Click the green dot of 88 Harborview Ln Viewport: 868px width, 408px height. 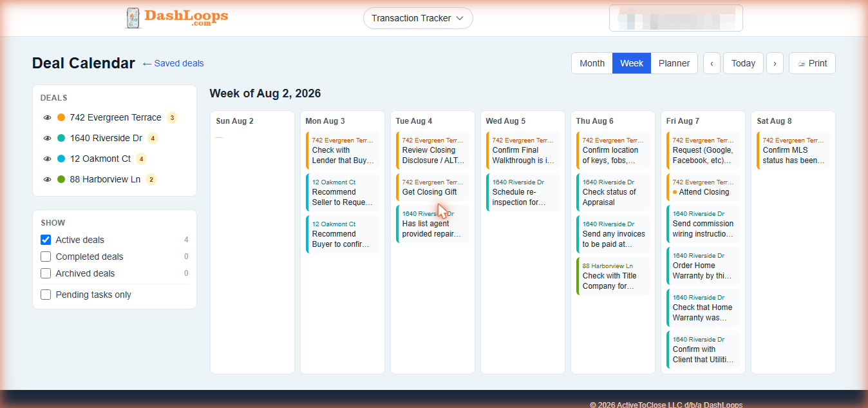coord(61,179)
